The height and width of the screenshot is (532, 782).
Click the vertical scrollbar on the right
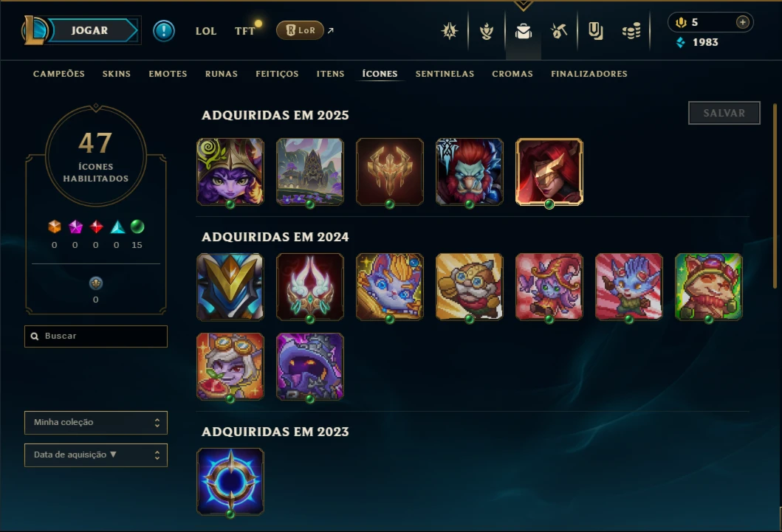775,196
